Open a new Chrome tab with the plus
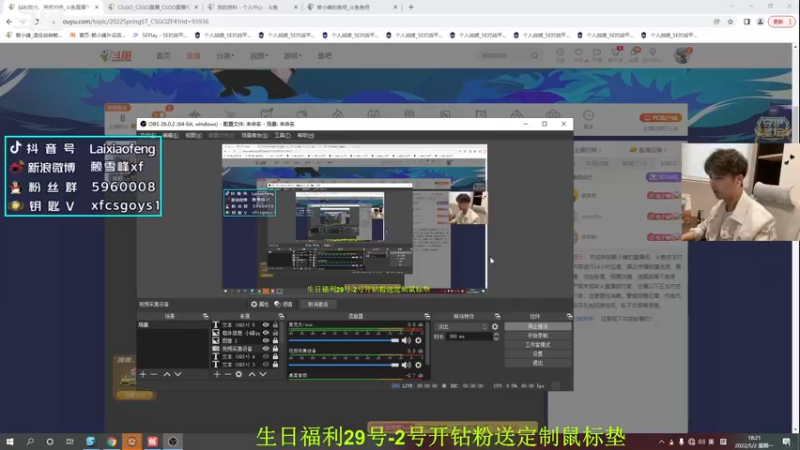 411,7
